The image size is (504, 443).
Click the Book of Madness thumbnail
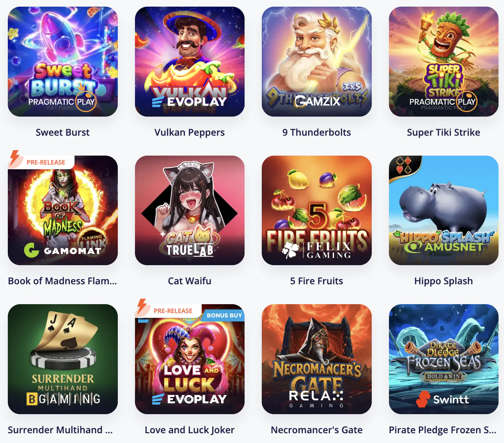[63, 211]
